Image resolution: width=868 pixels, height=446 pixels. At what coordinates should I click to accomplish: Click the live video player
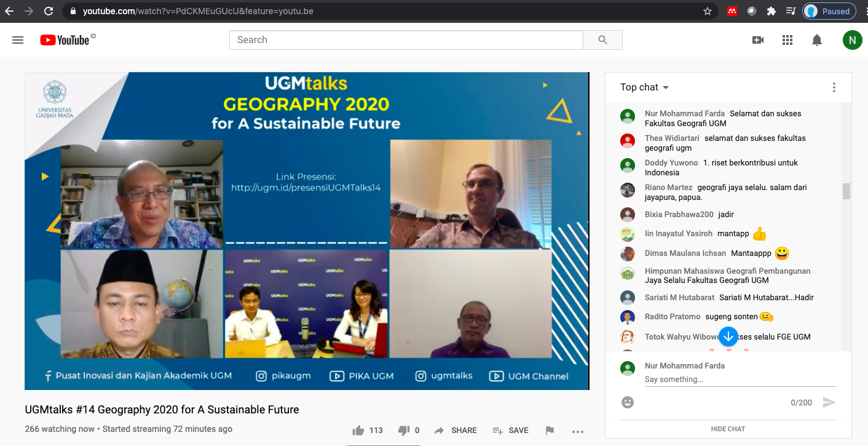click(x=307, y=231)
